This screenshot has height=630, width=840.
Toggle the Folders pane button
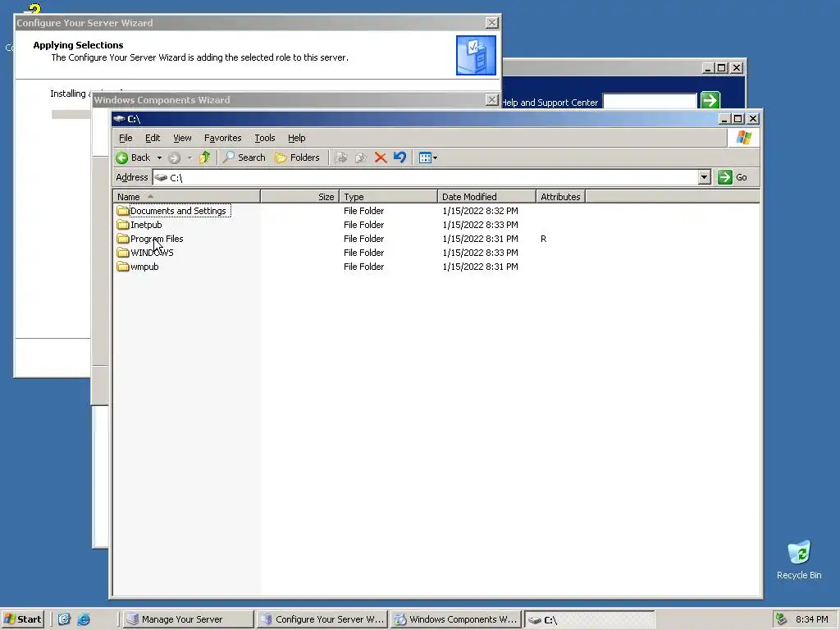(x=297, y=157)
